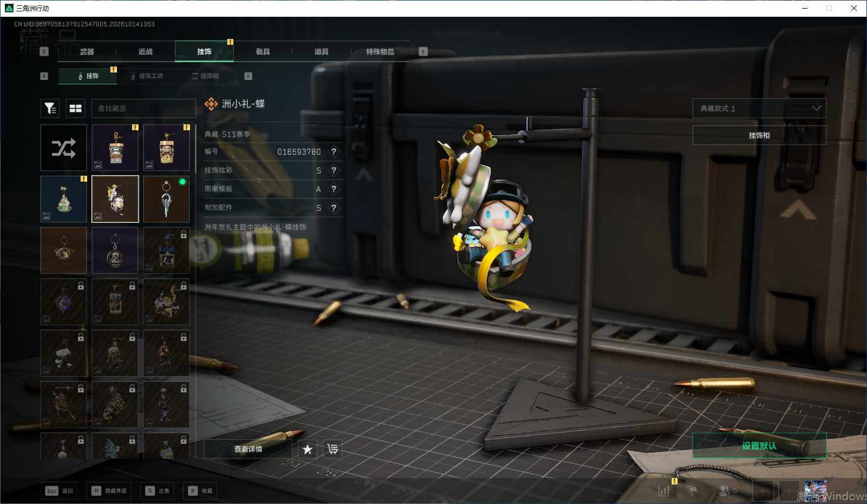This screenshot has height=504, width=867.
Task: Click the first empty squad slot plus
Action: pos(763,490)
